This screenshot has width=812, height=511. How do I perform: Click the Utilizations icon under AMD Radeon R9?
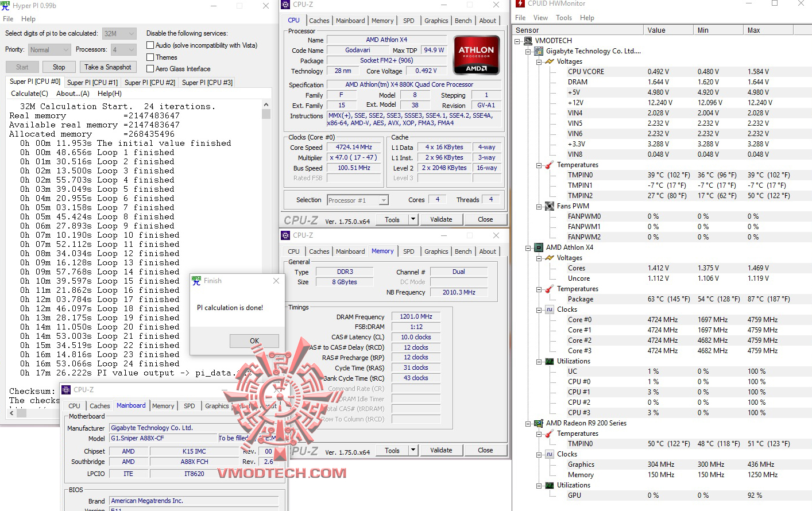click(x=550, y=485)
